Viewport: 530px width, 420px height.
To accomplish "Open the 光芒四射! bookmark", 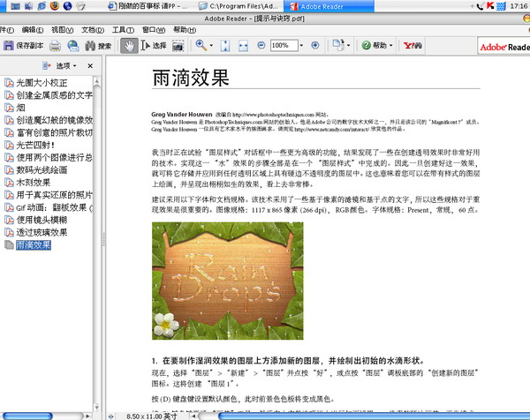I will pos(35,146).
